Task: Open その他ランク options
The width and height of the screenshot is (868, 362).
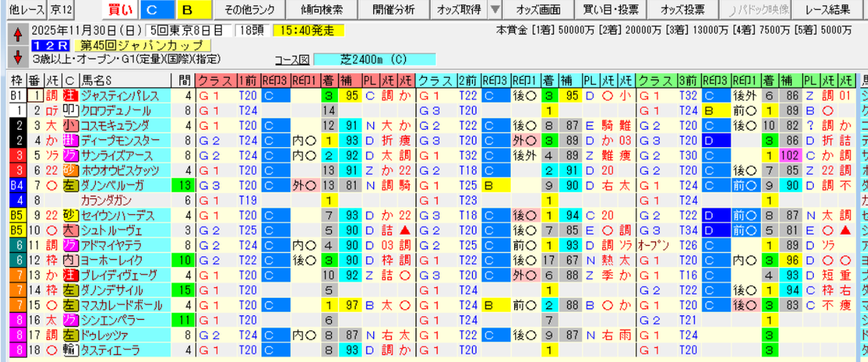Action: pyautogui.click(x=250, y=9)
